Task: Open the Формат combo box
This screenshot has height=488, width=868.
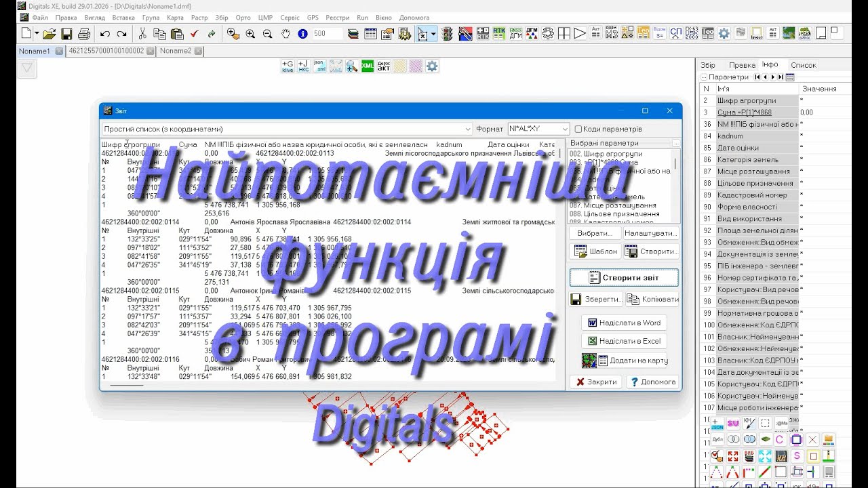Action: point(538,129)
